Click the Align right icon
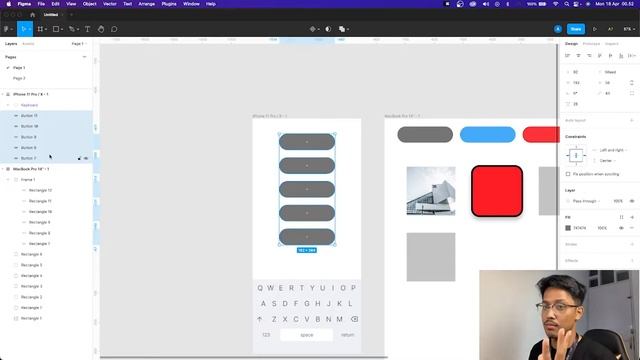Screen dimensions: 640x360 [589, 56]
